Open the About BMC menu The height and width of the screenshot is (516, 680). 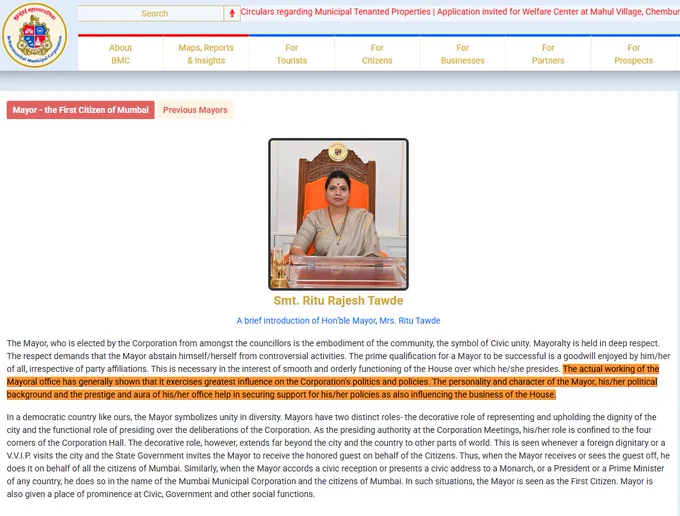coord(121,54)
